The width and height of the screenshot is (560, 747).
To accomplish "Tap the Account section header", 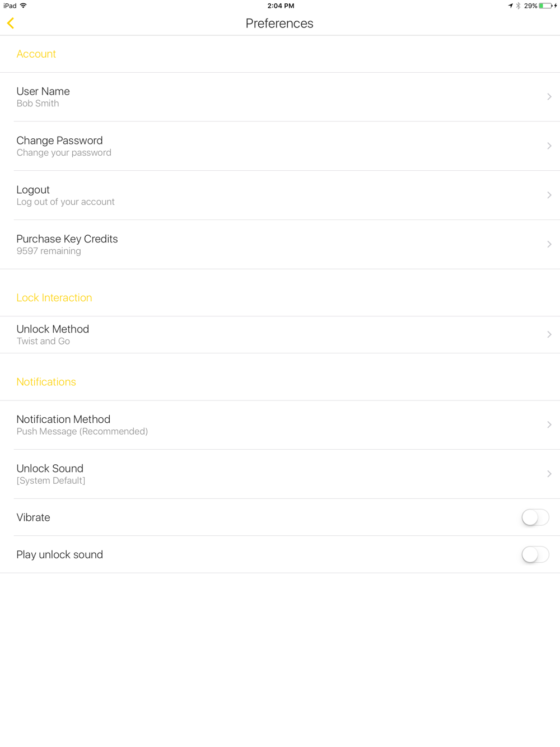I will point(36,54).
